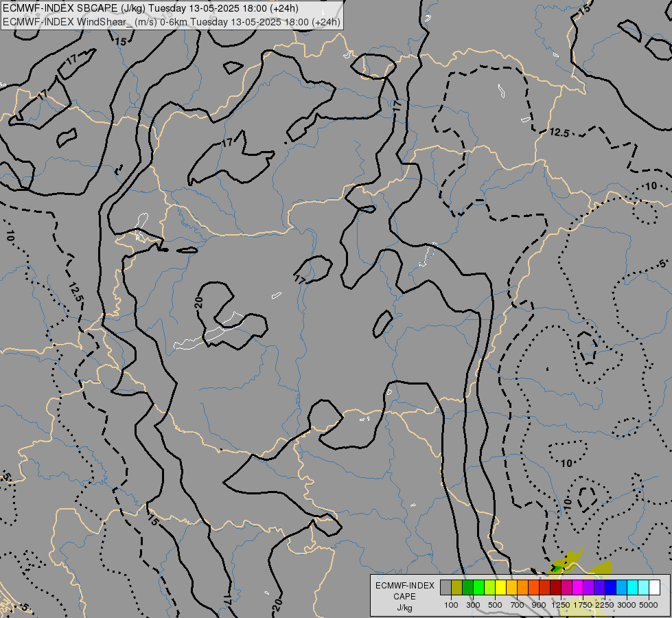The height and width of the screenshot is (618, 672).
Task: Select the olive CAPE legend swatch
Action: (456, 588)
